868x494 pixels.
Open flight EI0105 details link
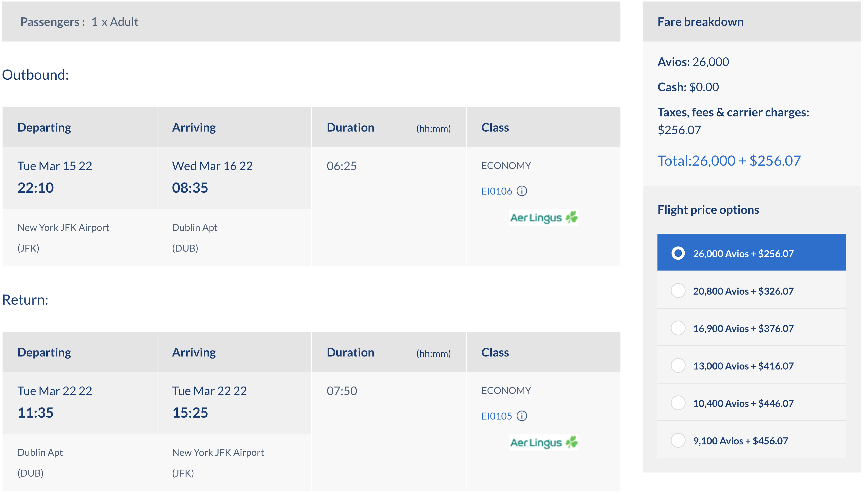click(x=496, y=416)
